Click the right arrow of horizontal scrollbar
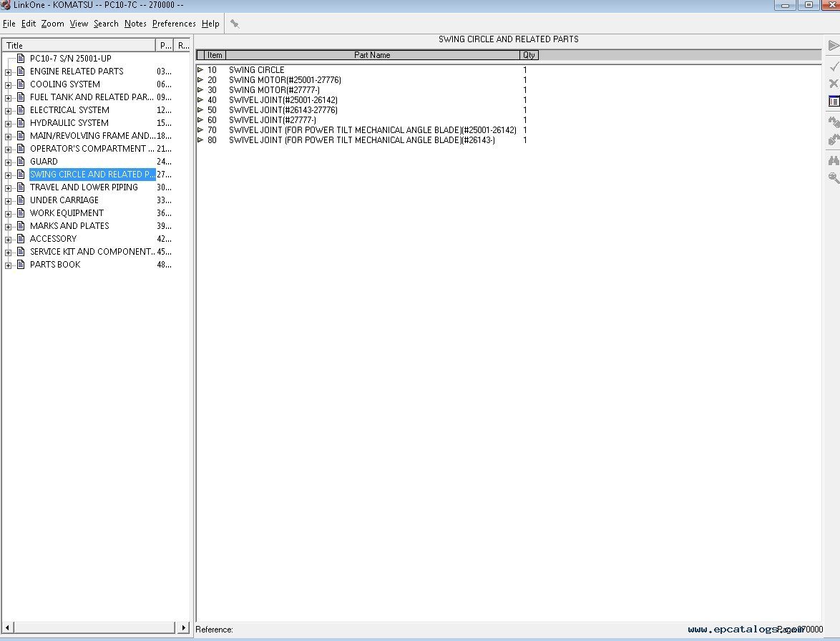The height and width of the screenshot is (641, 840). [x=184, y=627]
